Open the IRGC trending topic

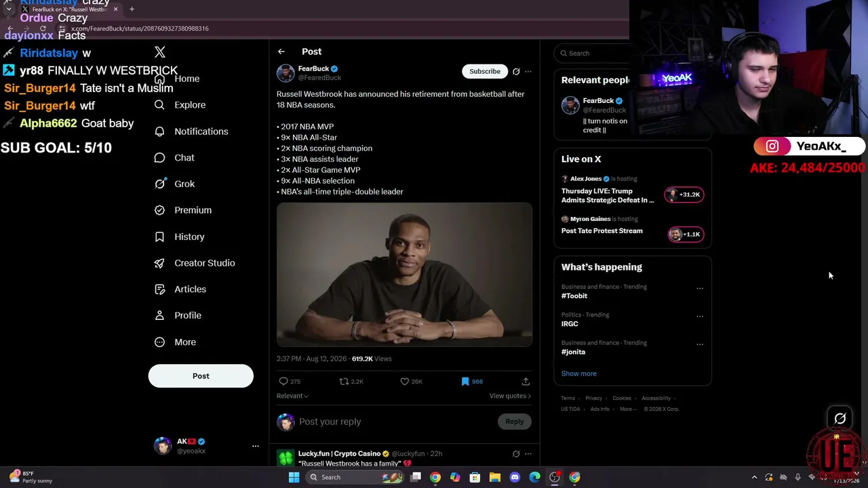[570, 324]
